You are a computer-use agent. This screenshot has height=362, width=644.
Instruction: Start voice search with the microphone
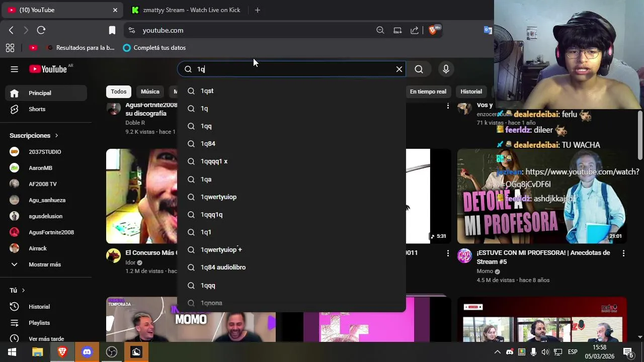tap(446, 69)
